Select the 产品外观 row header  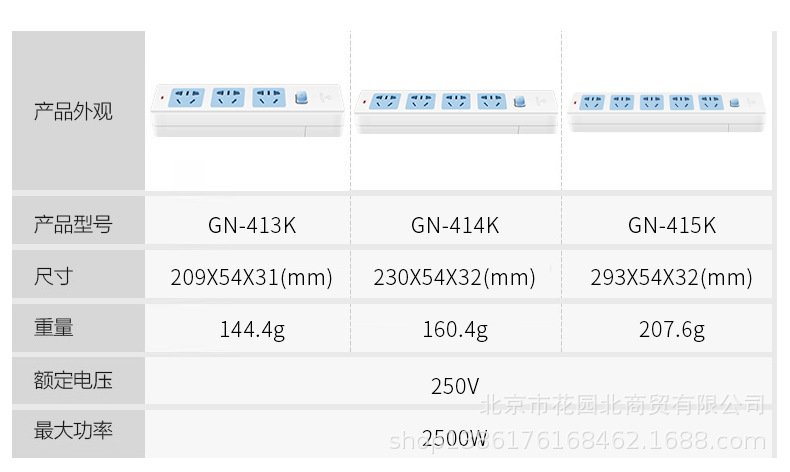coord(73,111)
